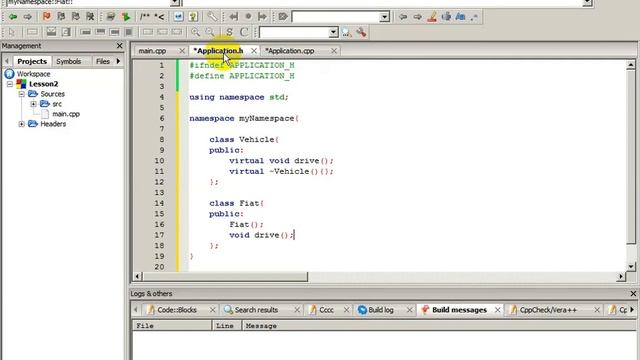Click the clear tag icon before the search box
The width and height of the screenshot is (640, 360).
coord(283,17)
